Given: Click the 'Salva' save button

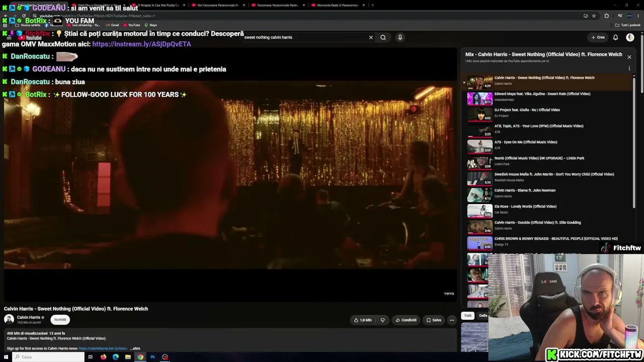Looking at the screenshot, I should click(434, 320).
